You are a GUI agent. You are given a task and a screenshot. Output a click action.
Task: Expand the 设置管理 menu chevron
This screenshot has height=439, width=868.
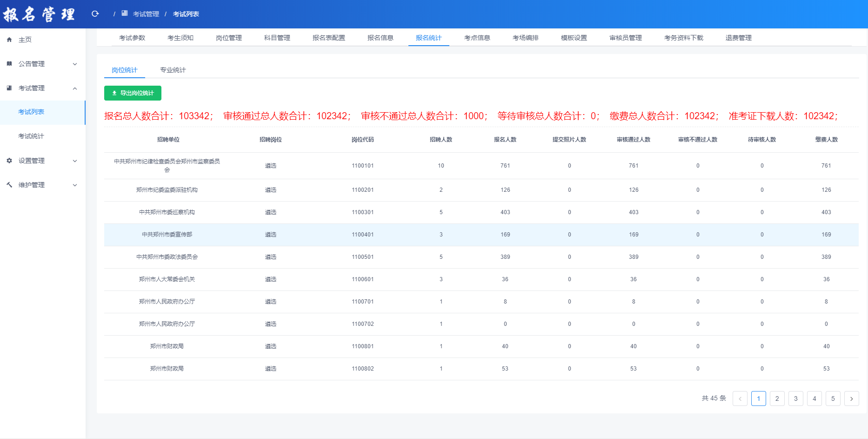coord(75,161)
